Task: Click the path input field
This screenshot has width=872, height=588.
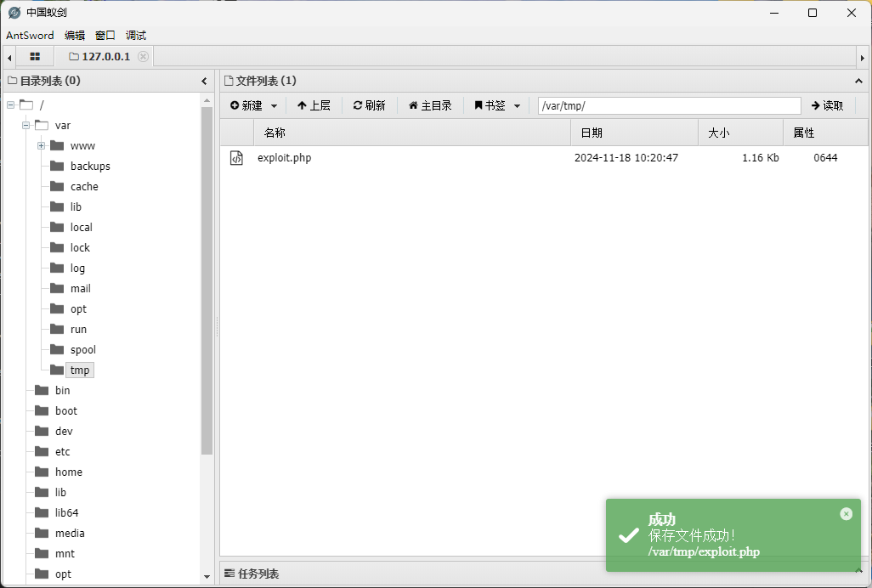Action: pyautogui.click(x=669, y=106)
